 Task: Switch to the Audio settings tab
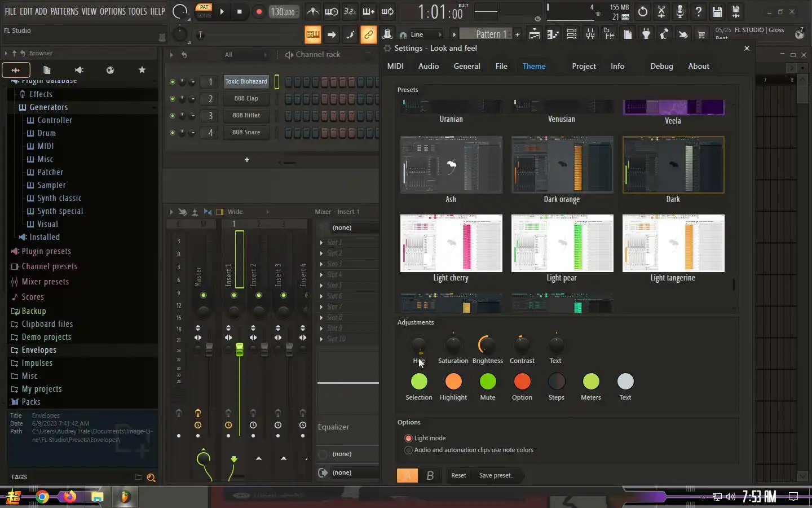pyautogui.click(x=429, y=66)
